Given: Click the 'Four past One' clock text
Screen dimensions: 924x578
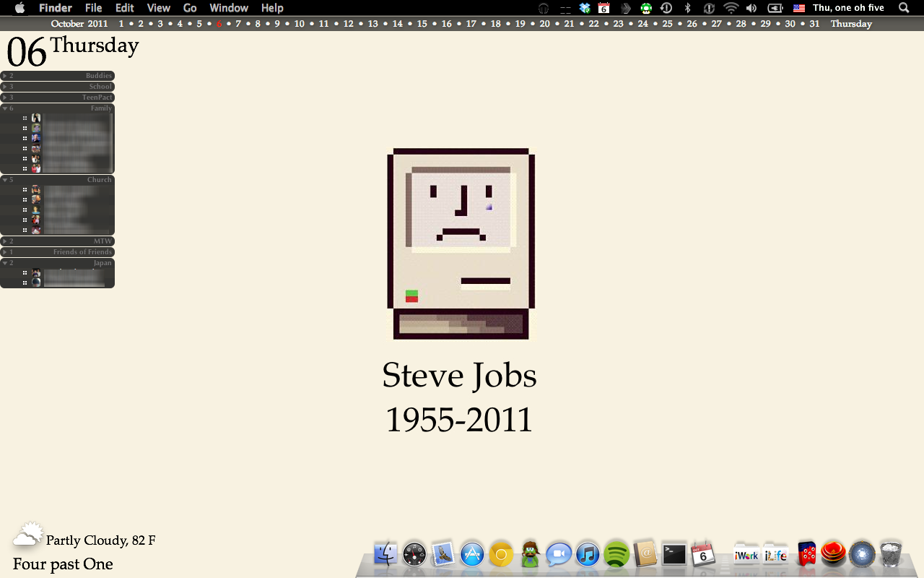Looking at the screenshot, I should click(63, 564).
